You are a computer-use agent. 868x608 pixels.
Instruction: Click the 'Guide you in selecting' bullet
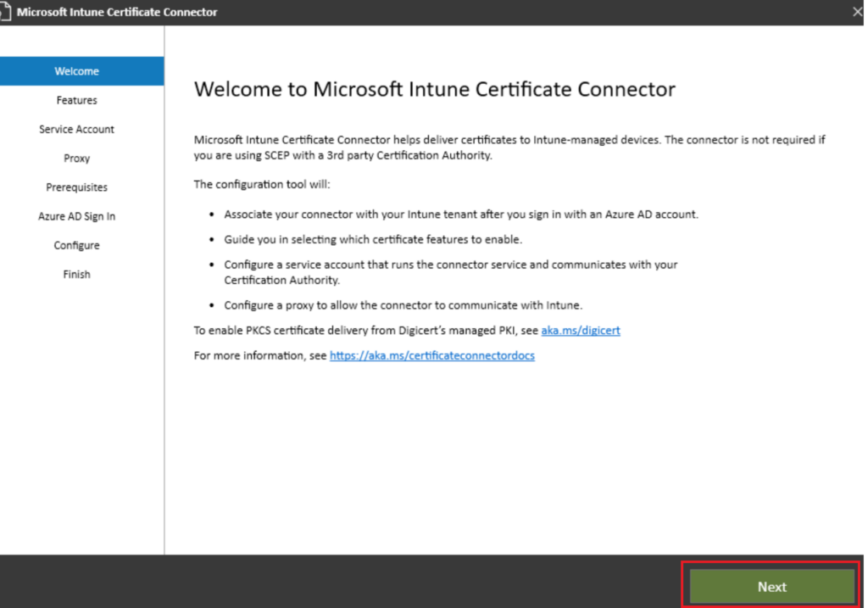373,239
